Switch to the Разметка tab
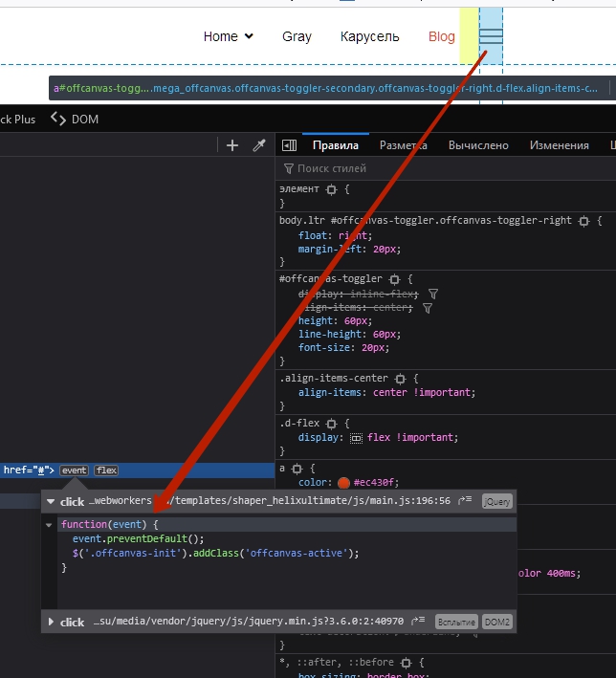Image resolution: width=616 pixels, height=678 pixels. point(403,145)
